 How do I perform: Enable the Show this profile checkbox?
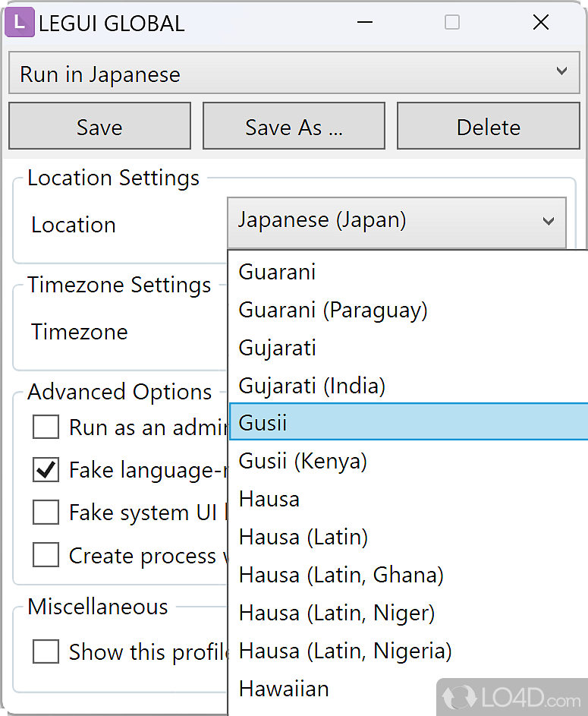point(46,651)
